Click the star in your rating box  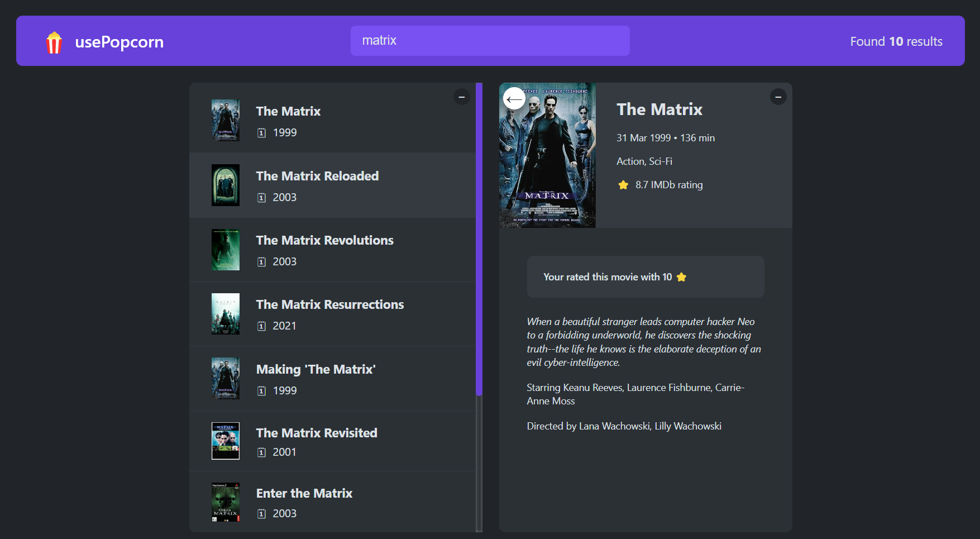[x=681, y=277]
